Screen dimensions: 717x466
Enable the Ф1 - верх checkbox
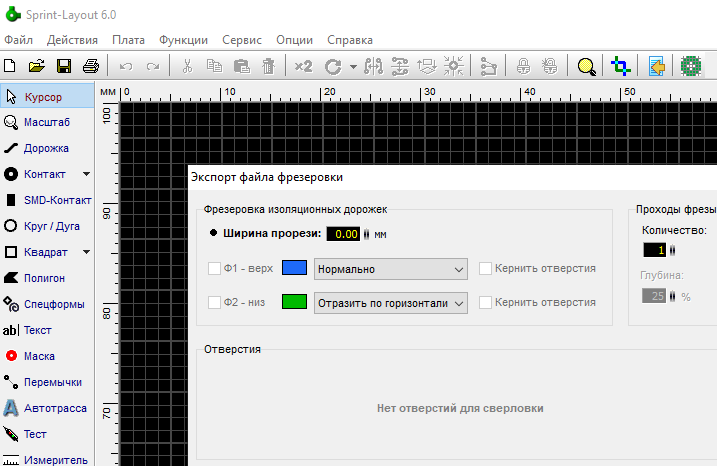tap(214, 269)
